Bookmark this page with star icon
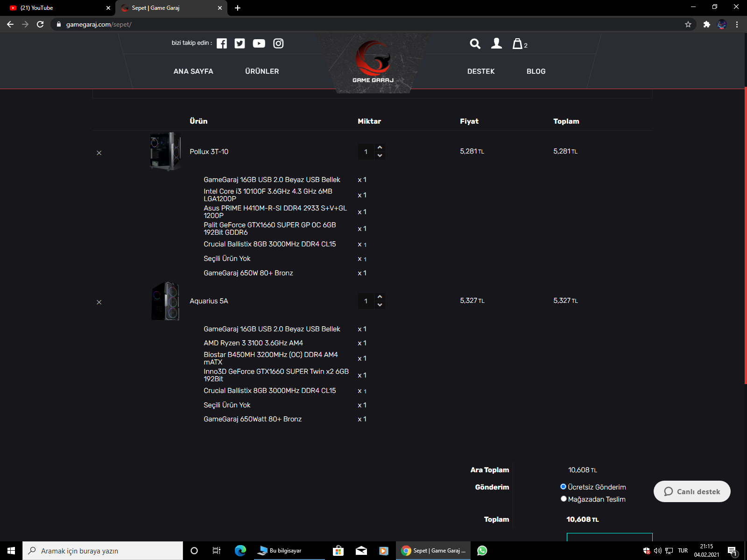Viewport: 747px width, 560px height. (688, 24)
